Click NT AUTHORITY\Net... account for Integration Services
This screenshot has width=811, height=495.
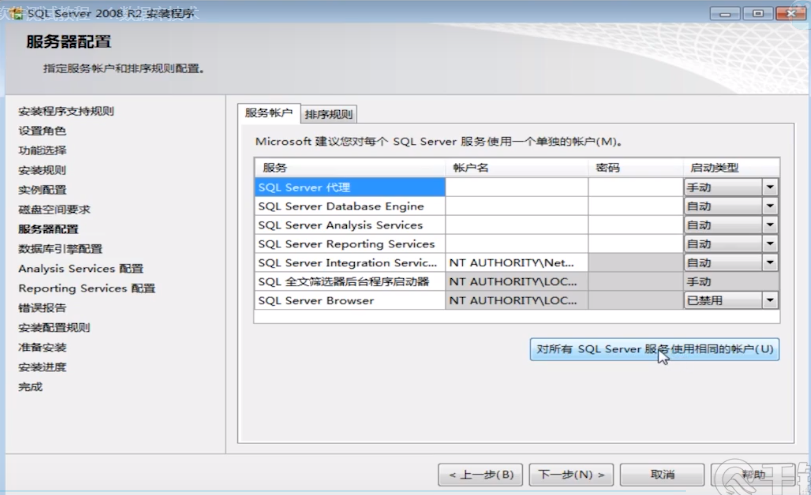516,263
